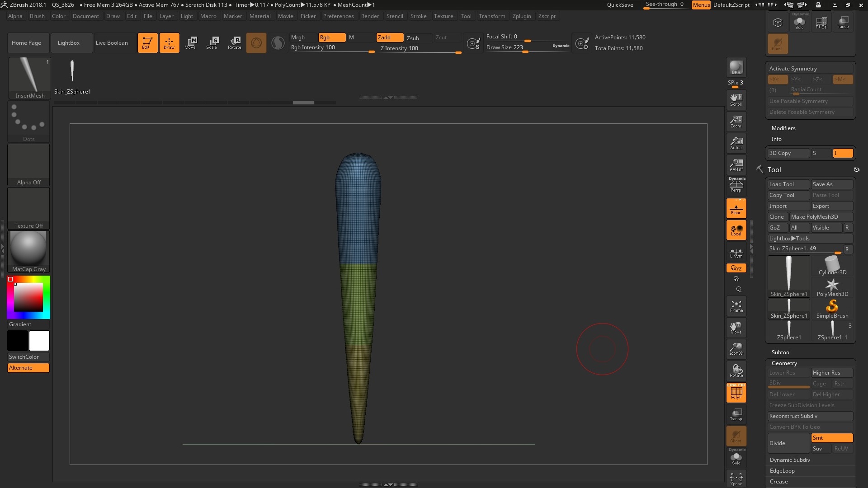Toggle the Floor grid

736,208
